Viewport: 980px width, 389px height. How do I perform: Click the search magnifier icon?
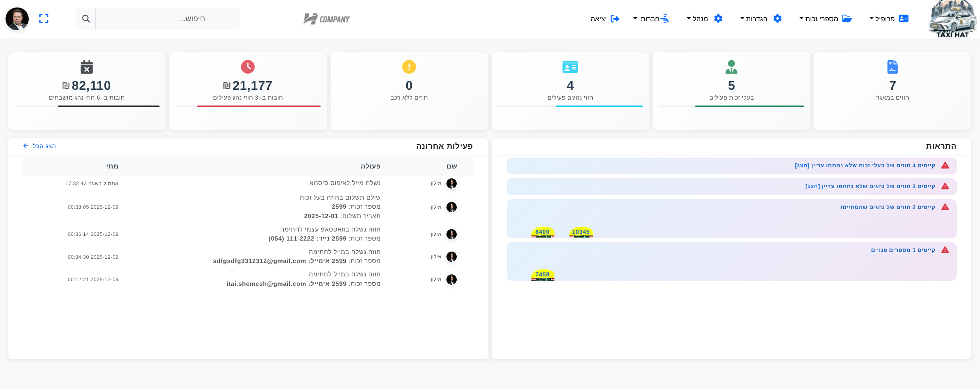click(x=86, y=19)
